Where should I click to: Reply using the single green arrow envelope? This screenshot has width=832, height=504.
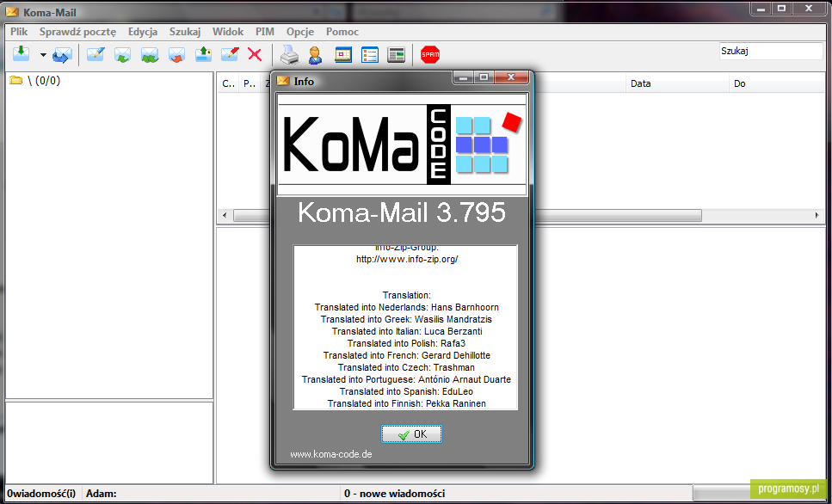click(x=122, y=55)
